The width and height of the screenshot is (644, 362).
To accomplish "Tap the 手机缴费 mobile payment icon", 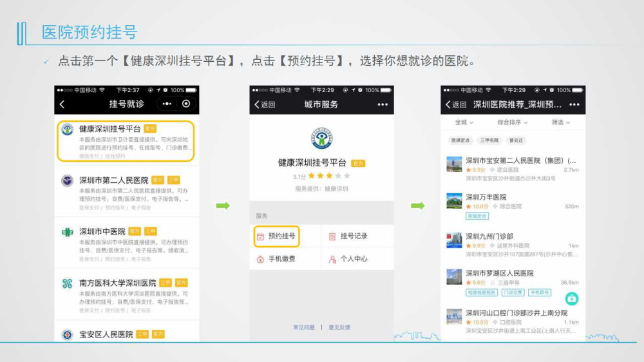I will tap(261, 259).
